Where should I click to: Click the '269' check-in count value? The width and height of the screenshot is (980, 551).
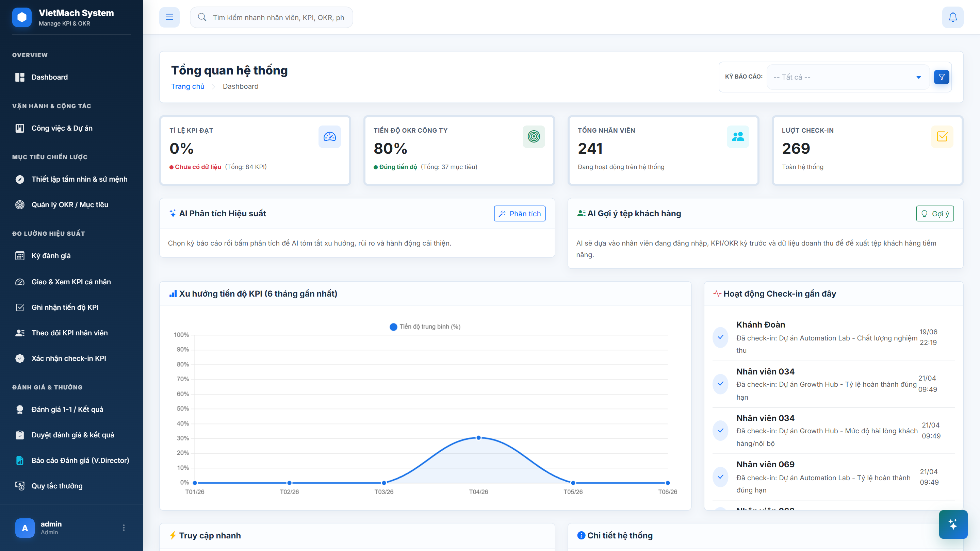pos(796,149)
